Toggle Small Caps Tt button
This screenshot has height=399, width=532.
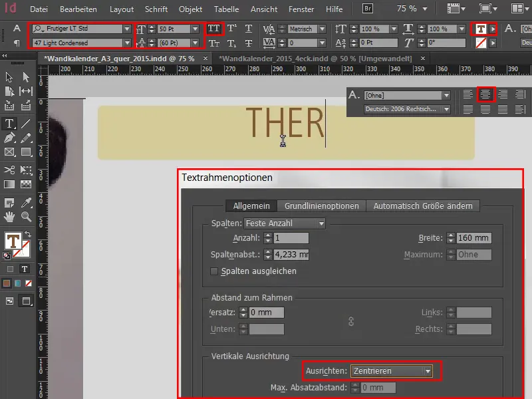tap(213, 43)
